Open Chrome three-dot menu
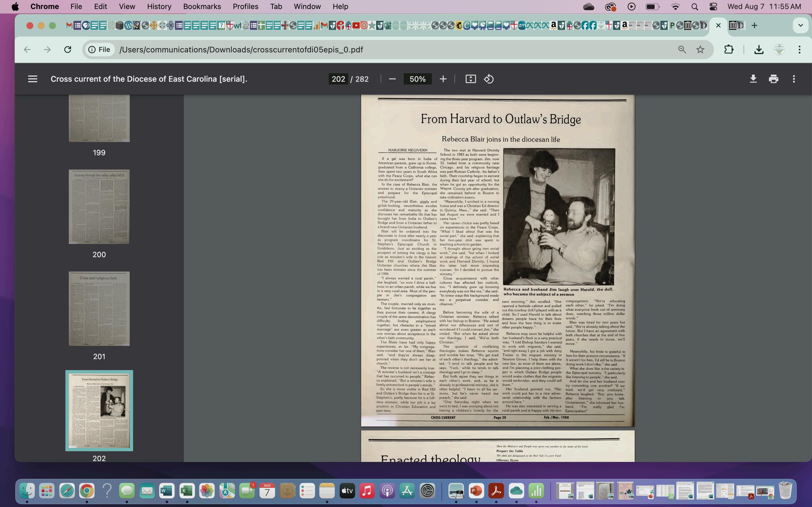 point(800,50)
